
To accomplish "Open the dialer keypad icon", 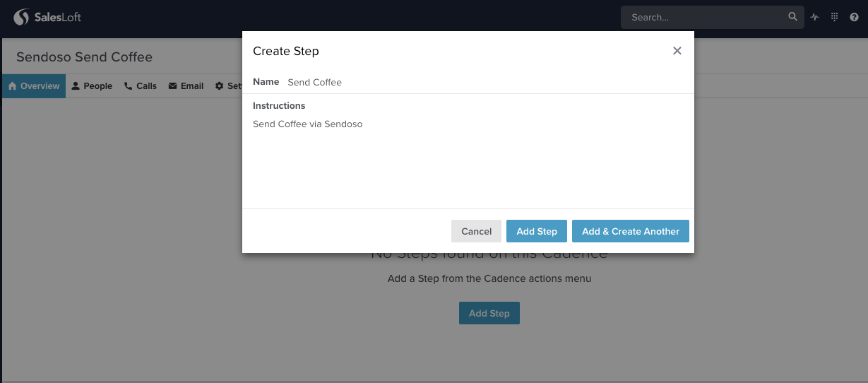I will coord(834,17).
